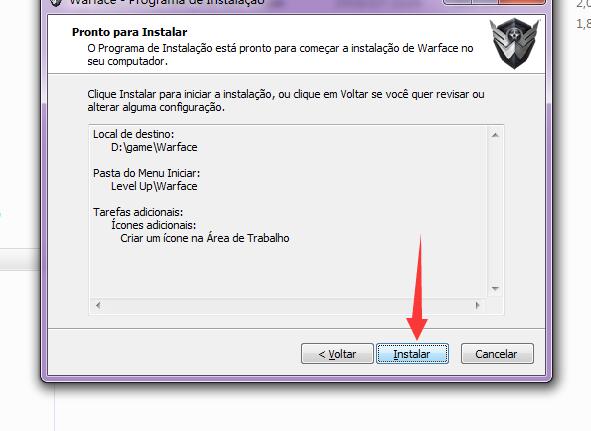This screenshot has height=431, width=591.
Task: Cancel setup with the Cancelar button
Action: click(x=497, y=354)
